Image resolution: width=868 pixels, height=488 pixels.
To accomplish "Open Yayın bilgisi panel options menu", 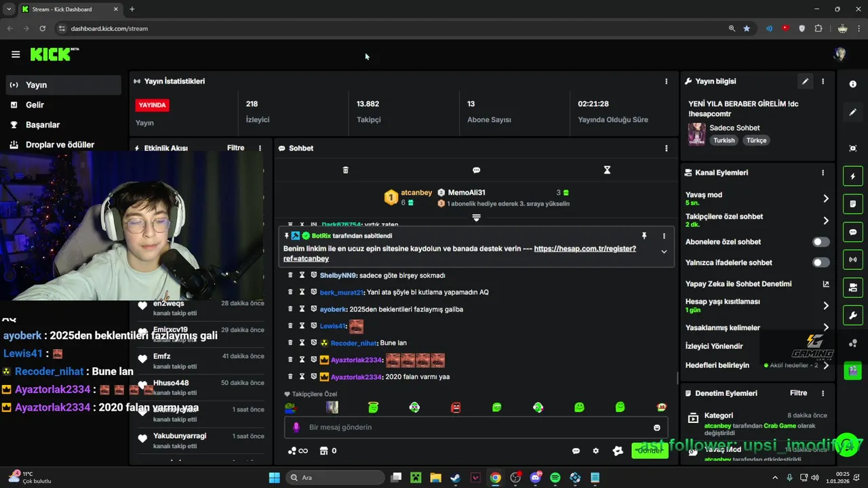I will 823,81.
